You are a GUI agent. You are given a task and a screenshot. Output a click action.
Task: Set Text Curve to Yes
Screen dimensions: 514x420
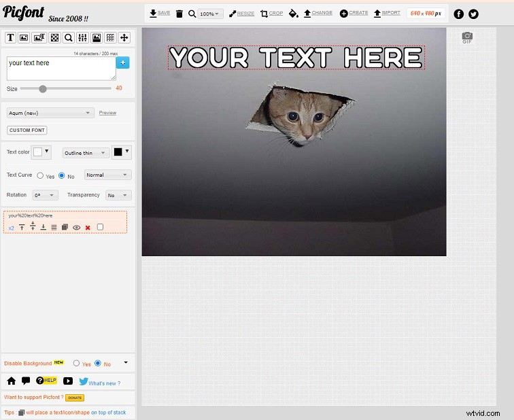click(x=40, y=175)
